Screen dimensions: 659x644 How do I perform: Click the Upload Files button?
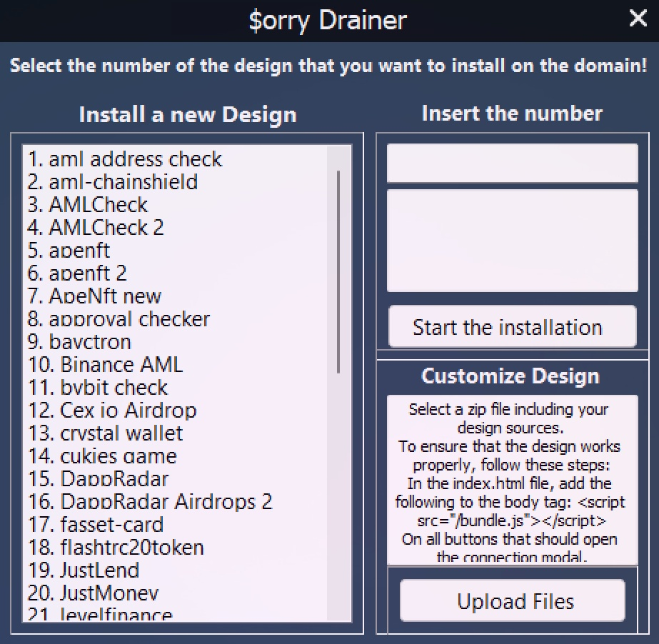[513, 600]
